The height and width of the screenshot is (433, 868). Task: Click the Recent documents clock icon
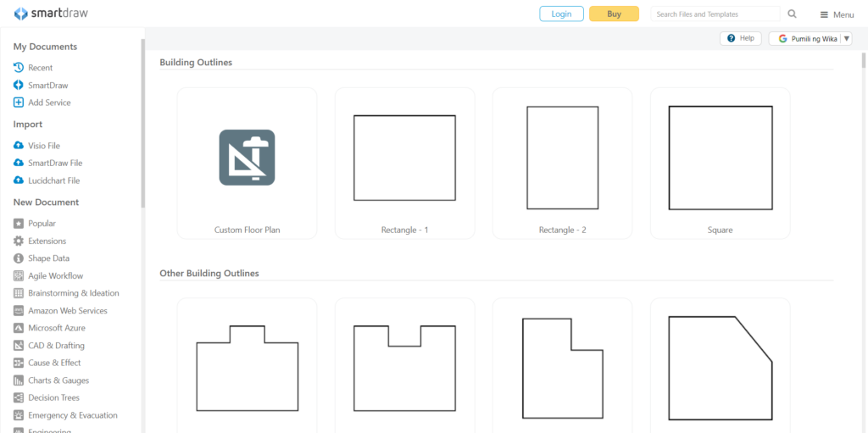click(x=19, y=68)
